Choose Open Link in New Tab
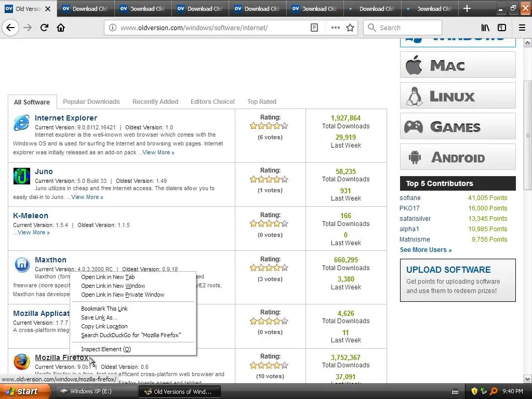Viewport: 532px width, 399px height. pyautogui.click(x=134, y=277)
